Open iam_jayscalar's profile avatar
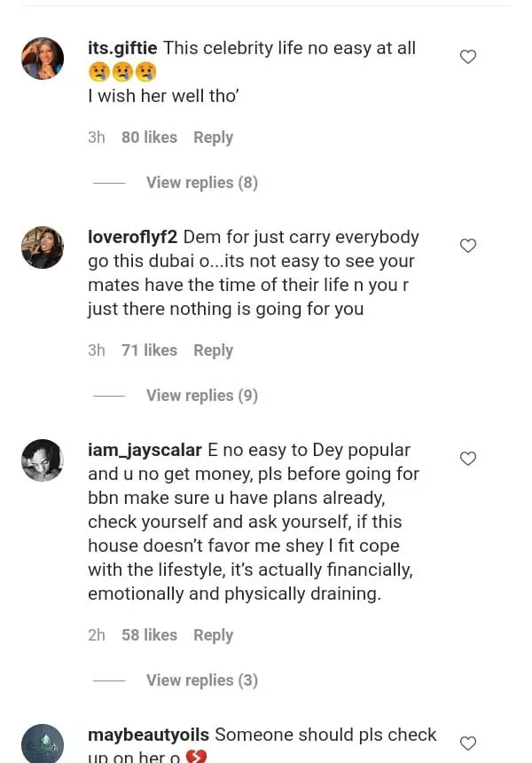Viewport: 532px width, 763px height. [43, 460]
